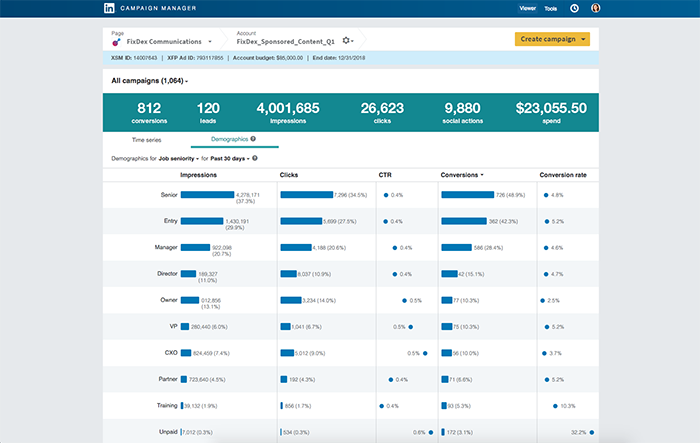
Task: Click the Senior CTR 0.4% dot
Action: tap(386, 195)
